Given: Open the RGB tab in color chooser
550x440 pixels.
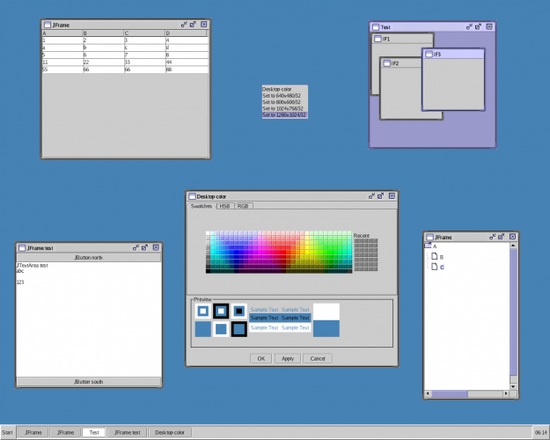Looking at the screenshot, I should coord(243,206).
